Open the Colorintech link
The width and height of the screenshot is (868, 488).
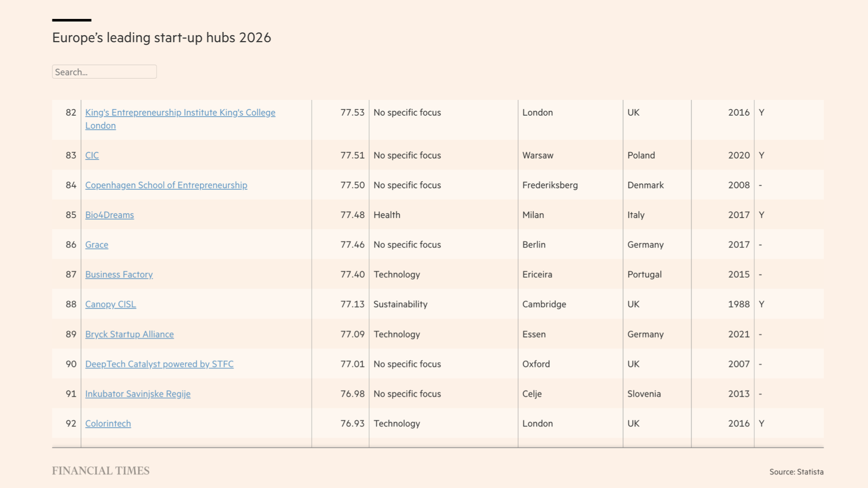click(108, 424)
